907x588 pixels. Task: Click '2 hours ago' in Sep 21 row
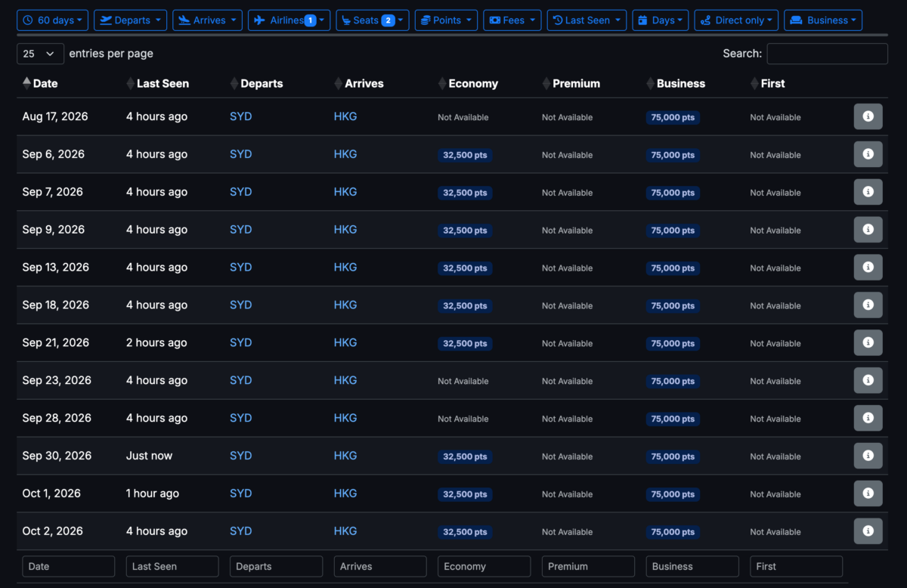156,342
